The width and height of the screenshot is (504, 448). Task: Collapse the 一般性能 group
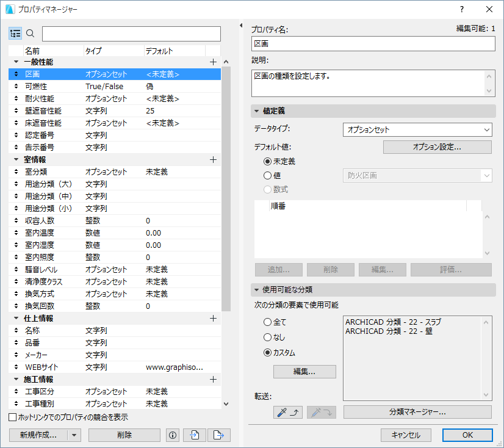(x=16, y=62)
